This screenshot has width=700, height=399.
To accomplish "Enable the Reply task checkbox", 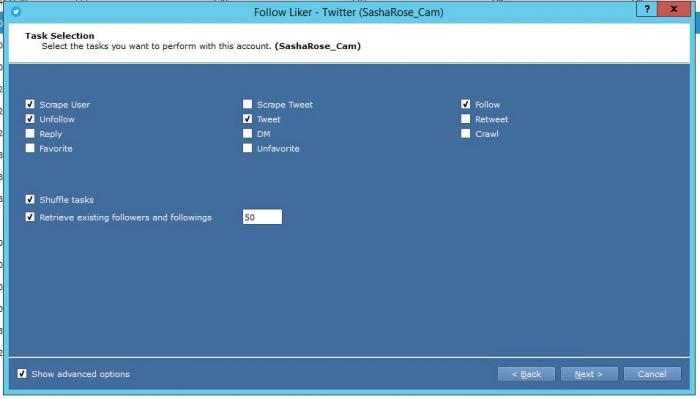I will click(x=30, y=133).
